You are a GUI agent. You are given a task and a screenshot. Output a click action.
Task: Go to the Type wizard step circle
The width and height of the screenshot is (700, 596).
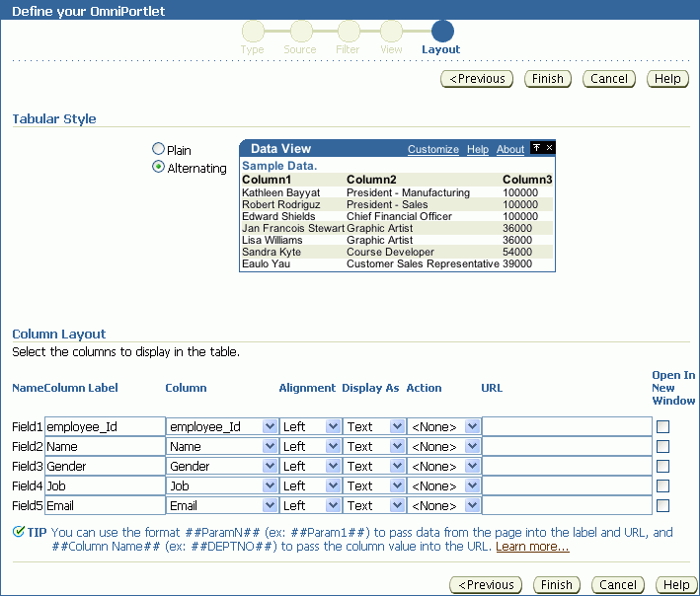coord(253,32)
